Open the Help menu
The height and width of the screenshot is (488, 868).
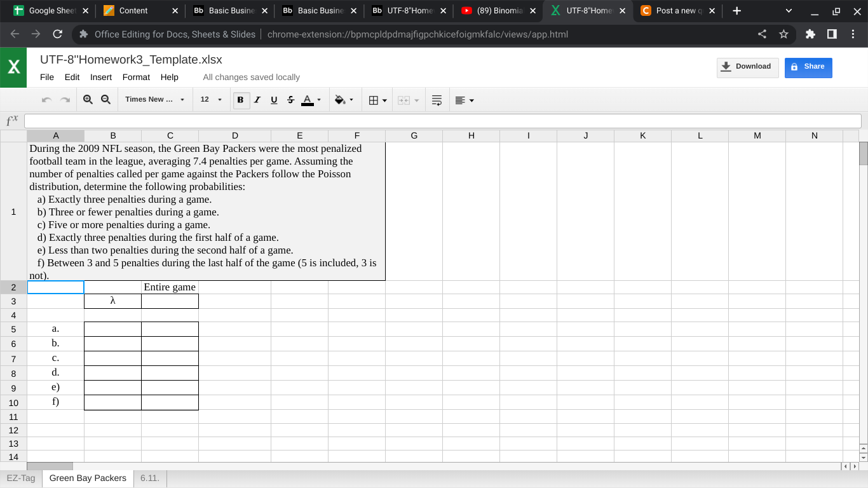point(170,77)
